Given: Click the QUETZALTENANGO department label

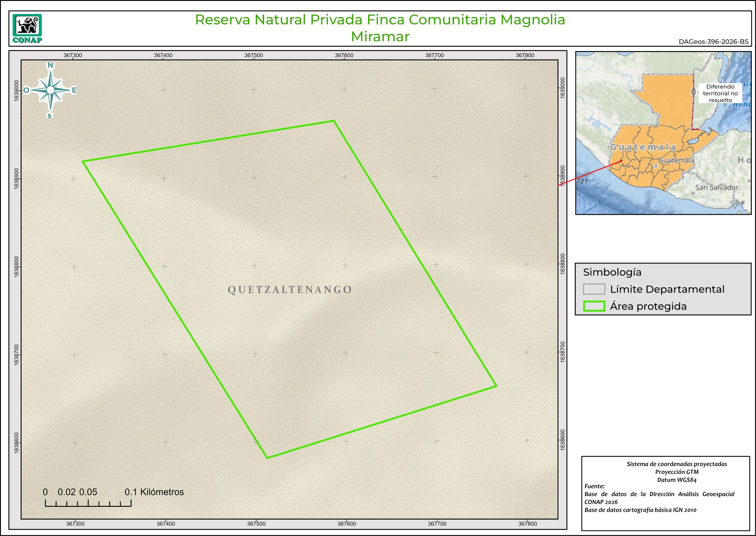Looking at the screenshot, I should 290,290.
